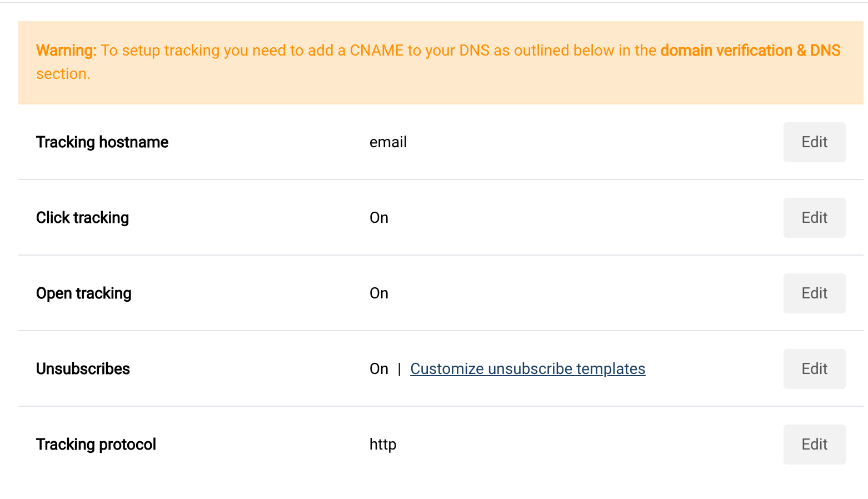Select the Tracking hostname label
868x499 pixels.
[x=102, y=142]
